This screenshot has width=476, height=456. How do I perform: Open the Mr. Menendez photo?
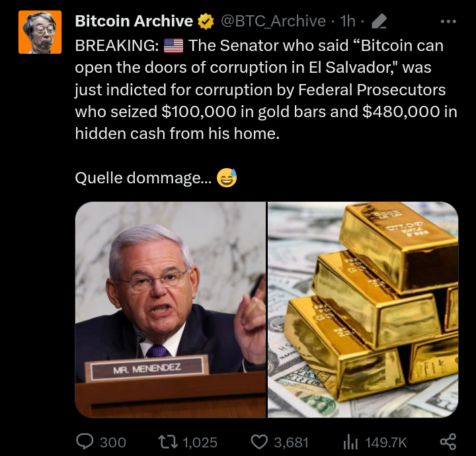coord(171,310)
